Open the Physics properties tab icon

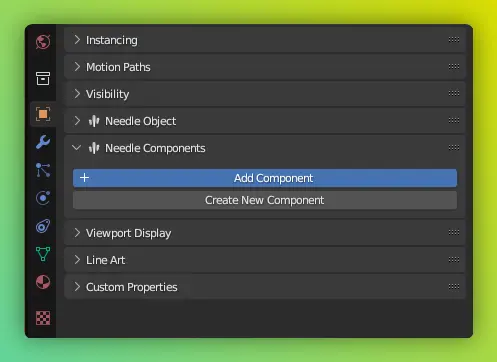click(x=43, y=198)
